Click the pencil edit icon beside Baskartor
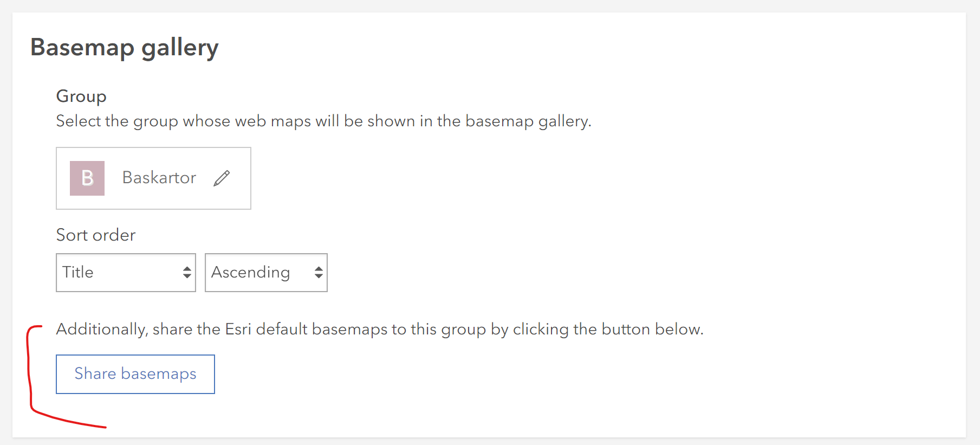The image size is (980, 445). 222,178
